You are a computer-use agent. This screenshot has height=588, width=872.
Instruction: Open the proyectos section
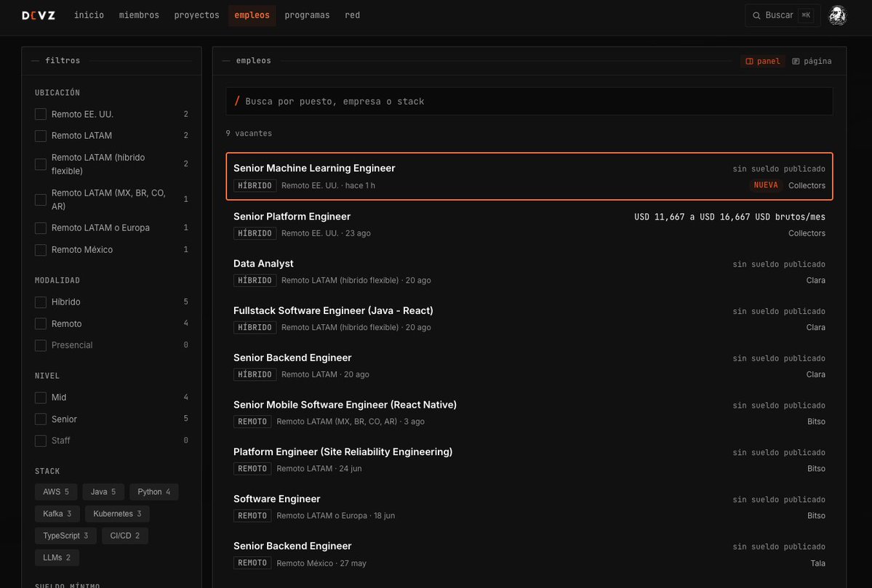[197, 15]
